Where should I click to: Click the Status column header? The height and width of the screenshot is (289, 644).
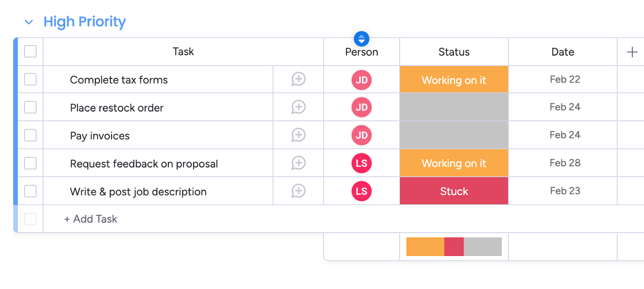click(x=454, y=52)
